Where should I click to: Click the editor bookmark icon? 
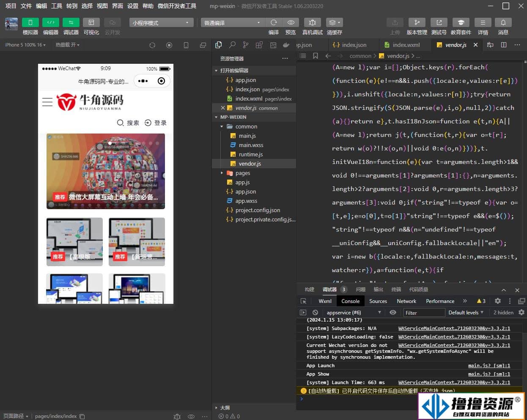316,56
